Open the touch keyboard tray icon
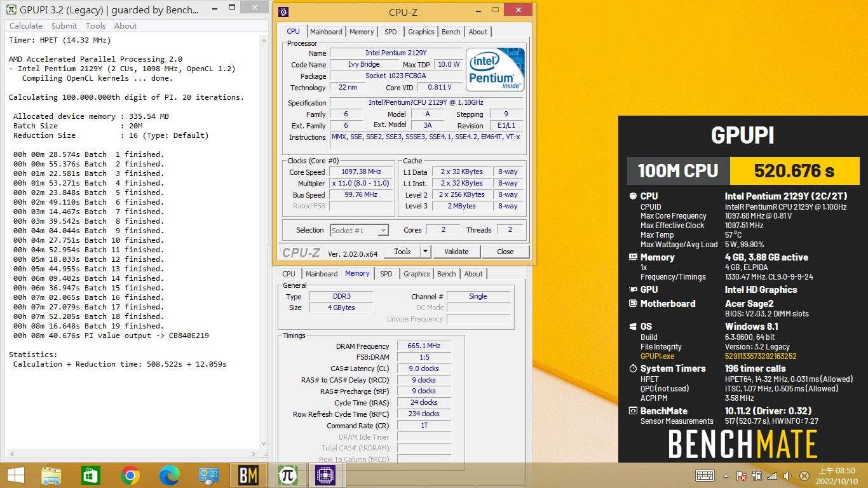868x488 pixels. [705, 476]
